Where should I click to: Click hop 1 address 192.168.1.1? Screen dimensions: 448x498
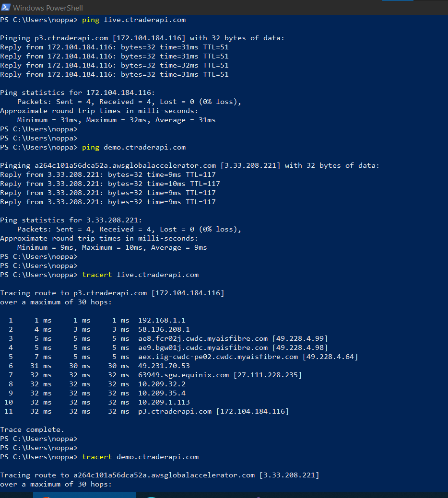(162, 320)
